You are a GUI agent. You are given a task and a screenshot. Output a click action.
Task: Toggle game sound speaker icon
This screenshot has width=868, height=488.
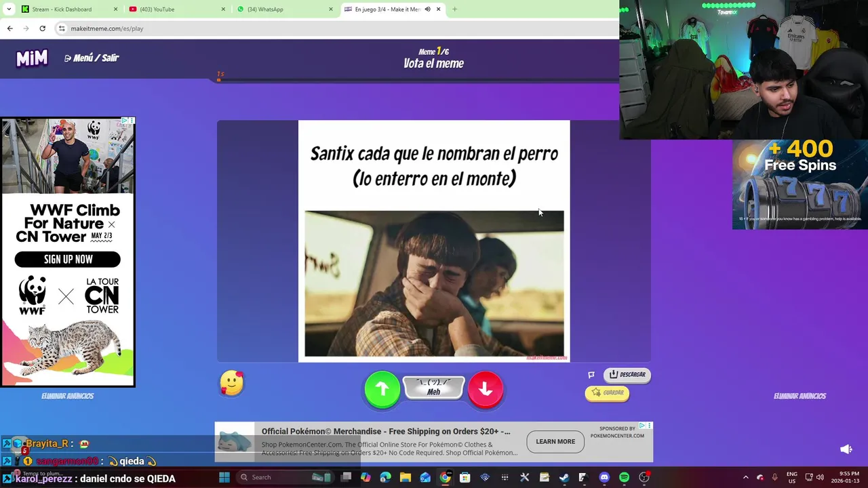click(x=846, y=449)
